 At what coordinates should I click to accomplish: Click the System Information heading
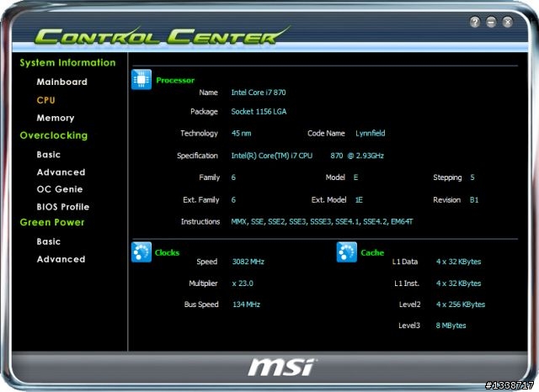tap(67, 63)
